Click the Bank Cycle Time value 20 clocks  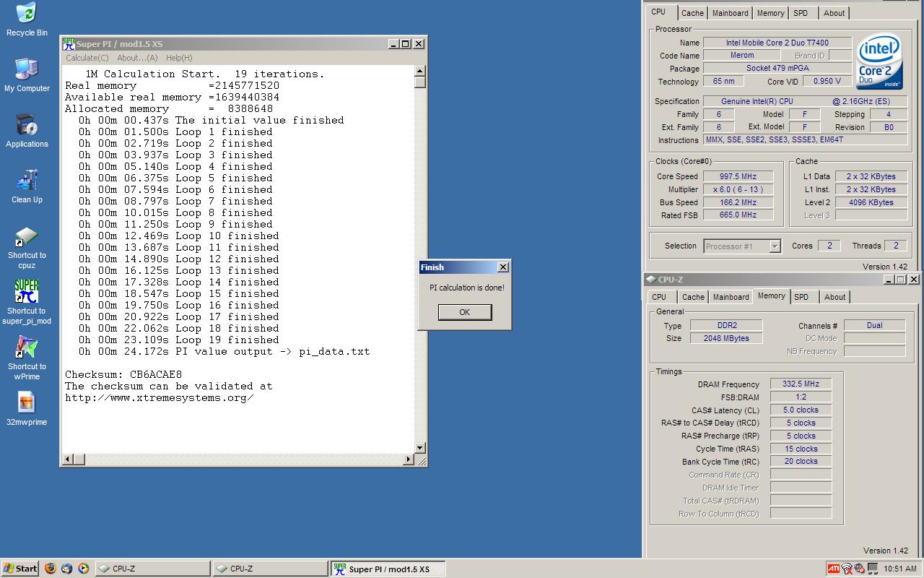click(x=801, y=461)
